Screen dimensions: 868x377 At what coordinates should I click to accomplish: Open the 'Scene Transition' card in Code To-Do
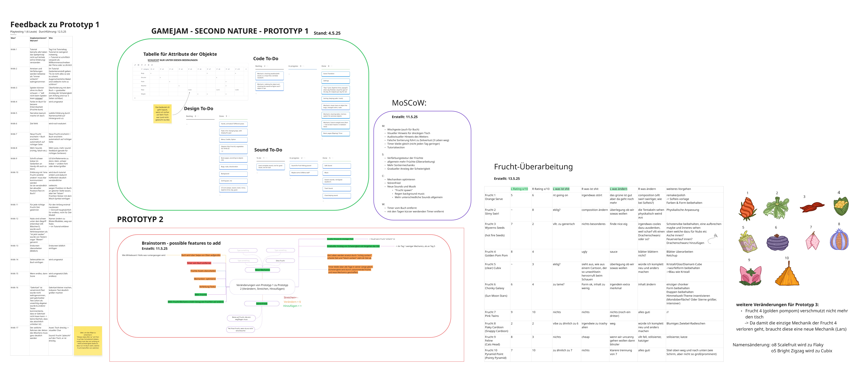[336, 74]
